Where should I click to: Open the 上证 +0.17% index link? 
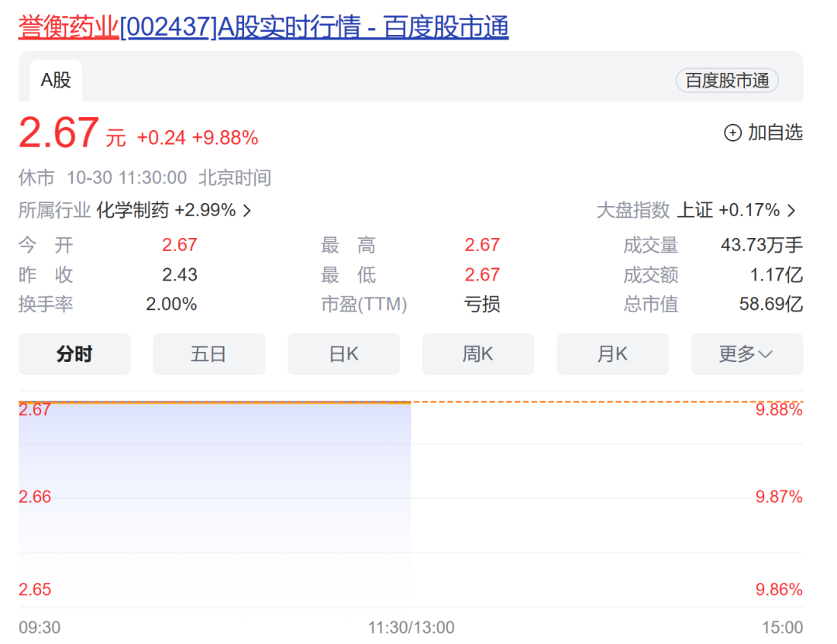pyautogui.click(x=728, y=210)
